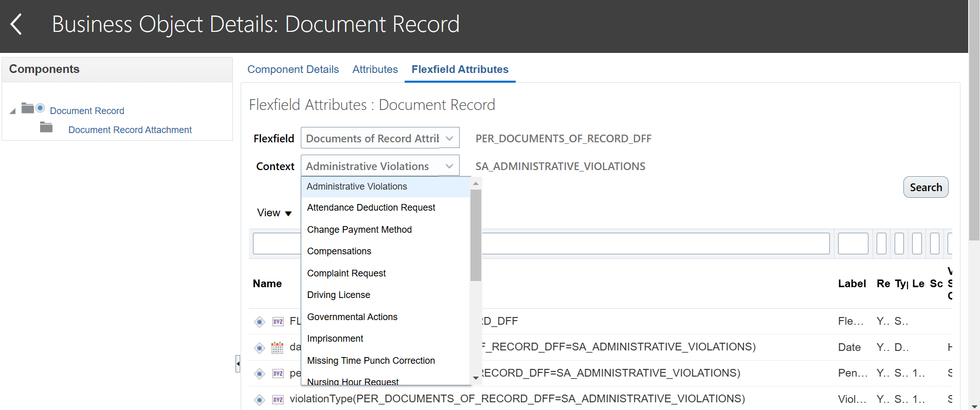980x410 pixels.
Task: Click the asterisk diamond icon in the Pen… row
Action: click(260, 374)
